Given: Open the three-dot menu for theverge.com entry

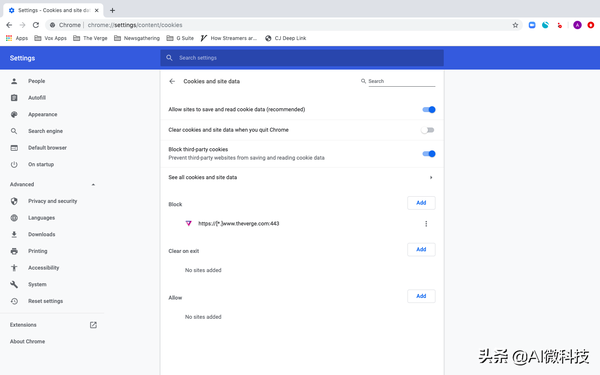Looking at the screenshot, I should click(x=426, y=224).
